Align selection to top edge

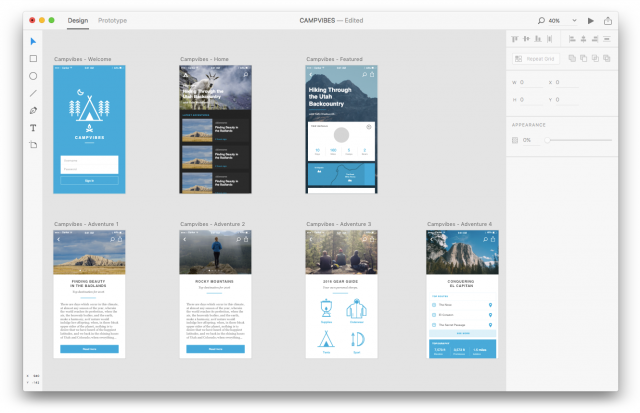coord(515,38)
